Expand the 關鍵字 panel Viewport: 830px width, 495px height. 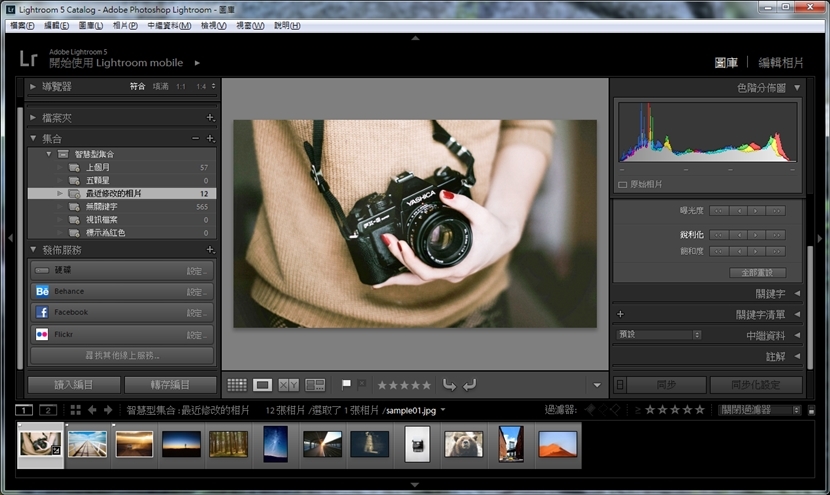pyautogui.click(x=797, y=293)
